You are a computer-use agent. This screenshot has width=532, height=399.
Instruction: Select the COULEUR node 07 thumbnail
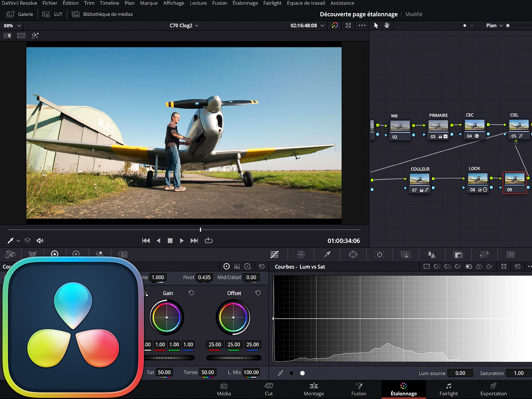(x=419, y=180)
